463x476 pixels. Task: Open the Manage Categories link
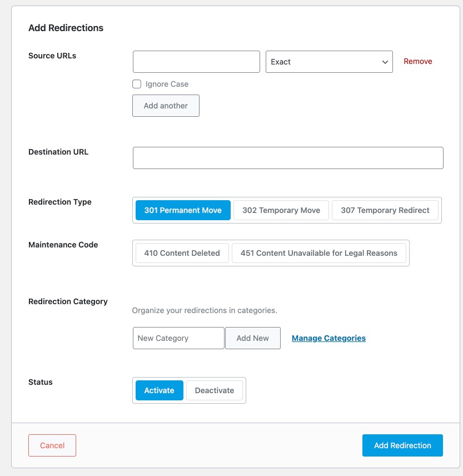328,338
